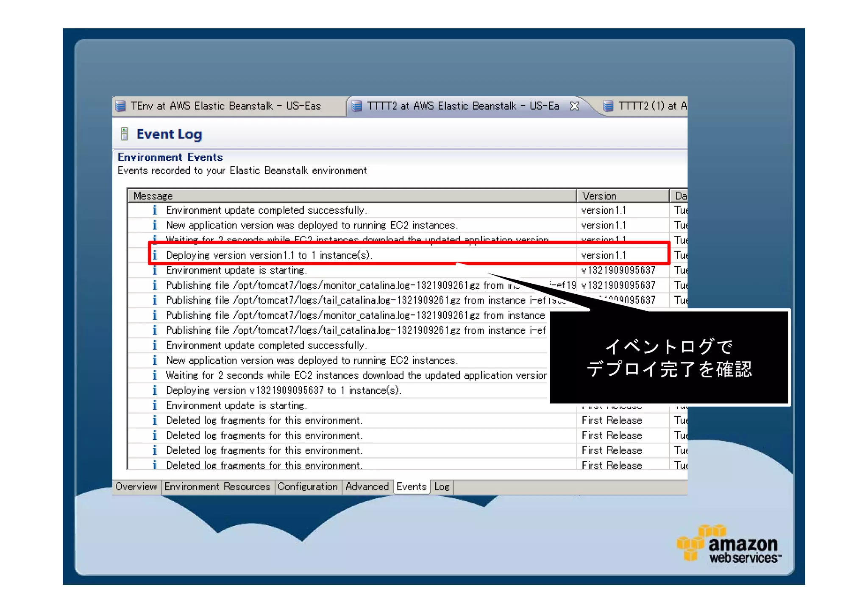Select first 'New application version was deployed' row
868x614 pixels.
click(312, 225)
